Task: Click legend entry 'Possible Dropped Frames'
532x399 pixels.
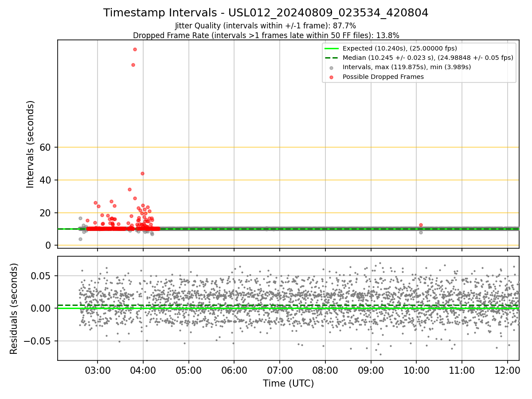Action: [x=383, y=77]
